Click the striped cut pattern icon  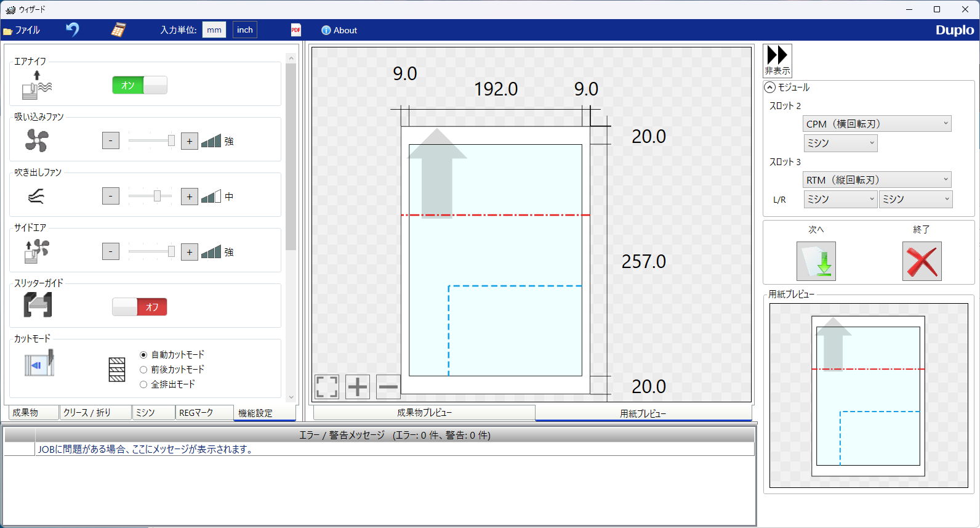(x=117, y=370)
